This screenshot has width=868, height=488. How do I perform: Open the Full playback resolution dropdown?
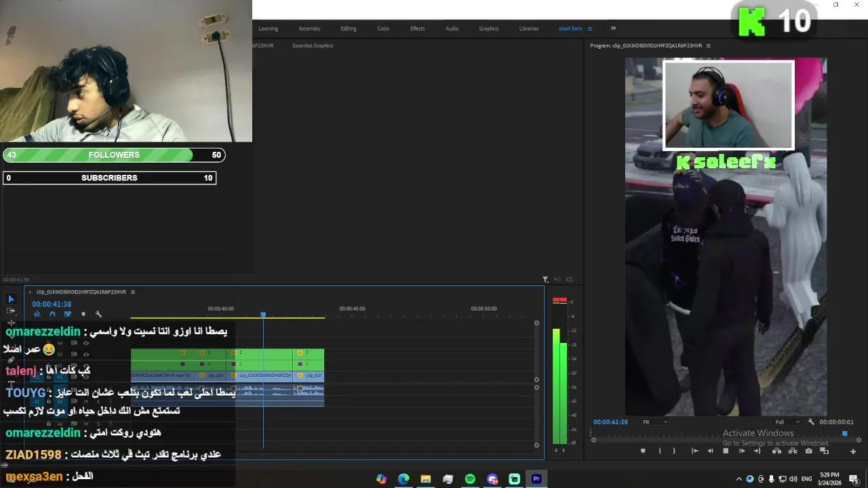787,422
